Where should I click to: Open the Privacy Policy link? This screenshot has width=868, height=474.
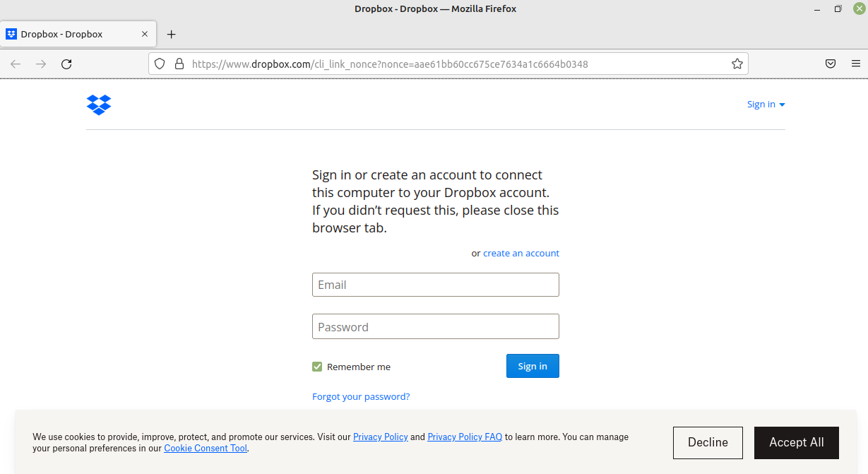tap(381, 437)
